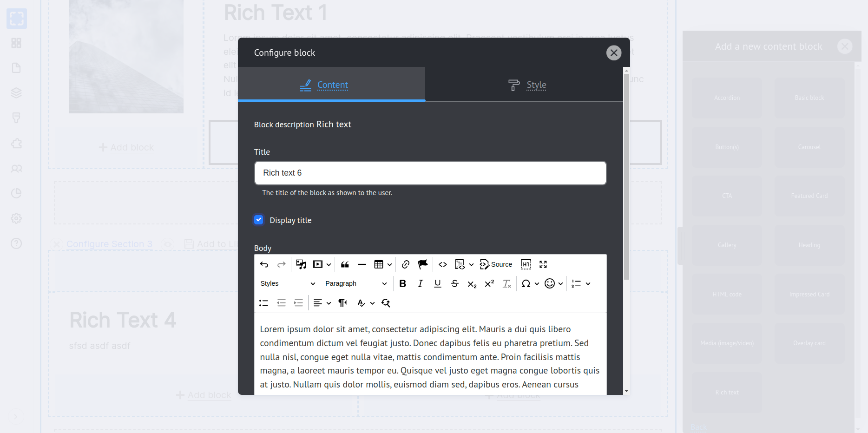Image resolution: width=868 pixels, height=433 pixels.
Task: Open the Paragraph heading dropdown
Action: [x=356, y=283]
